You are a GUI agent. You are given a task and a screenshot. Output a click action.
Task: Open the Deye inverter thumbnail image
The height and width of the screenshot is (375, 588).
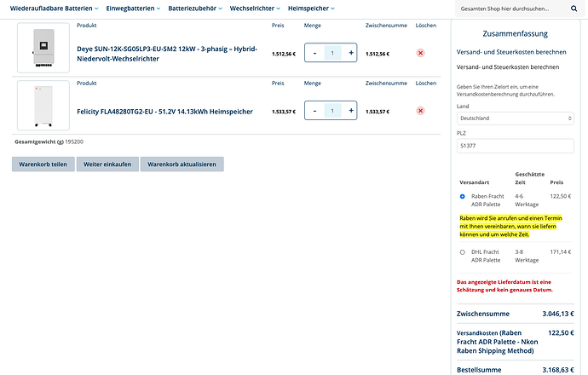point(43,48)
